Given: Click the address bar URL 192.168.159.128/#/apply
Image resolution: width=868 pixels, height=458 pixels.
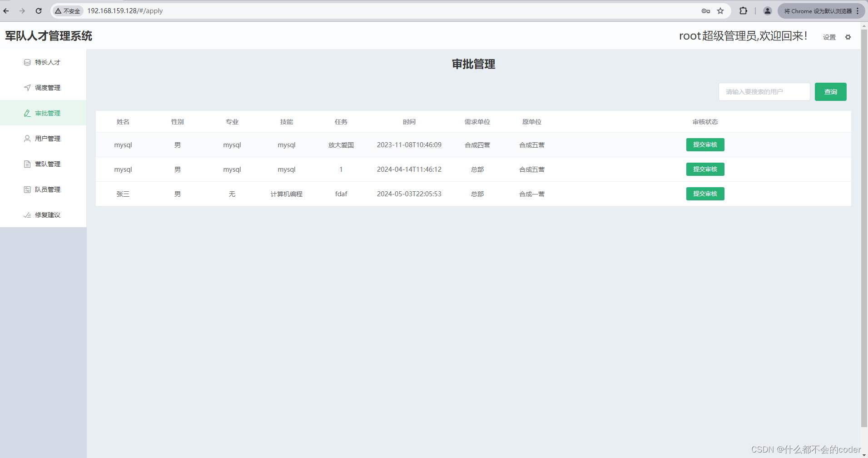Looking at the screenshot, I should click(x=125, y=11).
